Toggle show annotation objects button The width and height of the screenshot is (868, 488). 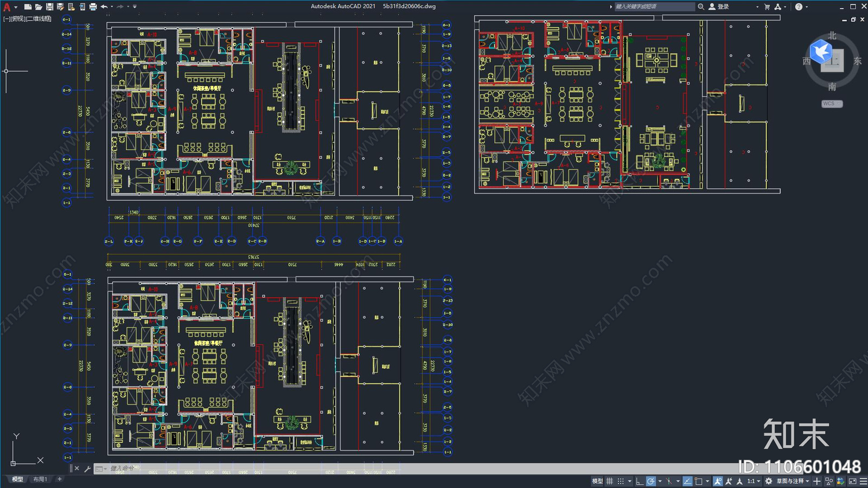(718, 481)
